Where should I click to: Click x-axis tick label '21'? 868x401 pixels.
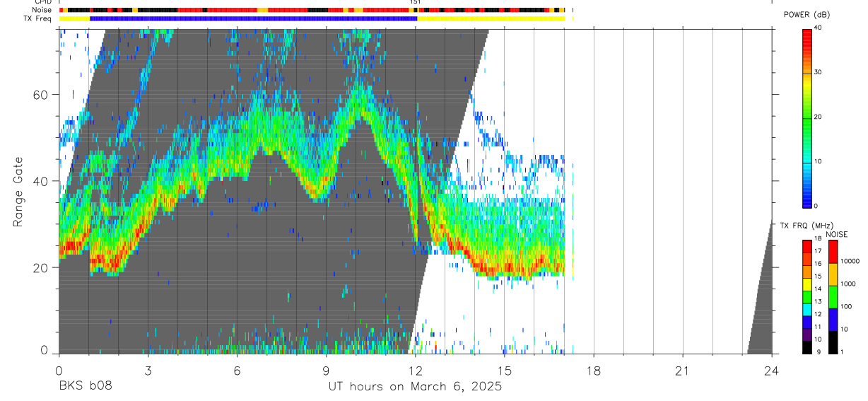(x=683, y=371)
